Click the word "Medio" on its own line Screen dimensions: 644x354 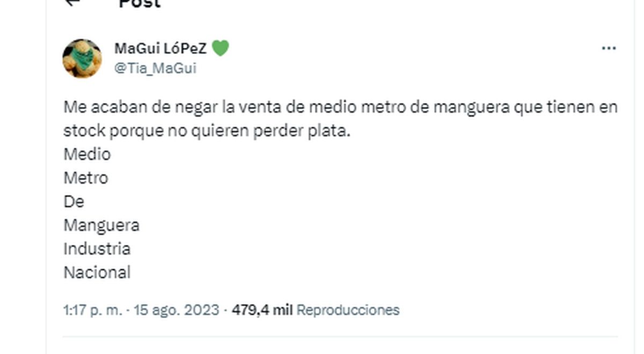click(87, 154)
